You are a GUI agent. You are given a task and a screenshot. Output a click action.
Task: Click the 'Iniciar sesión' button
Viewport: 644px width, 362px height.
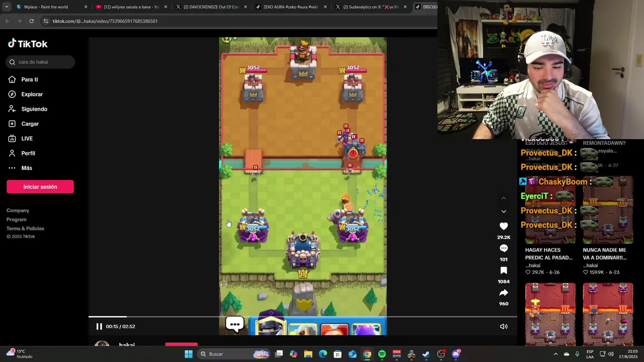[x=40, y=187]
